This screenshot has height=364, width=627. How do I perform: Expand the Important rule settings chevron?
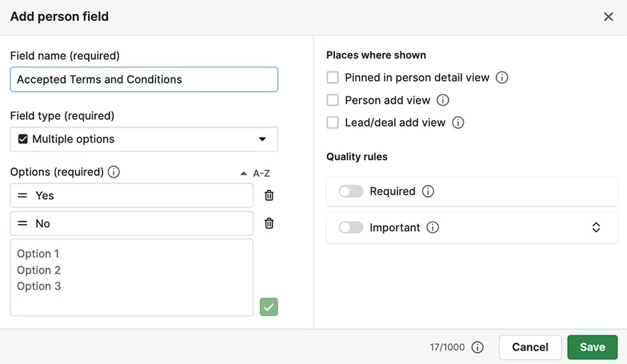pyautogui.click(x=596, y=228)
